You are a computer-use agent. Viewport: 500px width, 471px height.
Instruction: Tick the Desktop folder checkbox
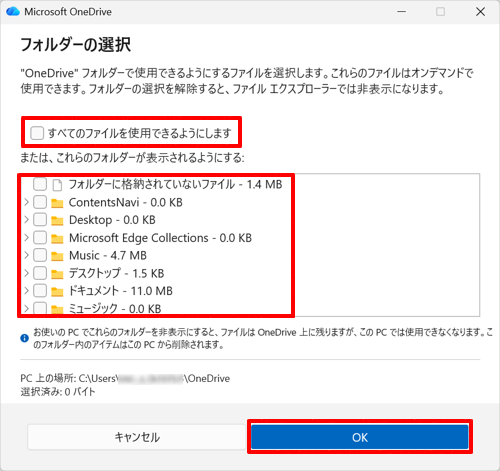tap(40, 220)
